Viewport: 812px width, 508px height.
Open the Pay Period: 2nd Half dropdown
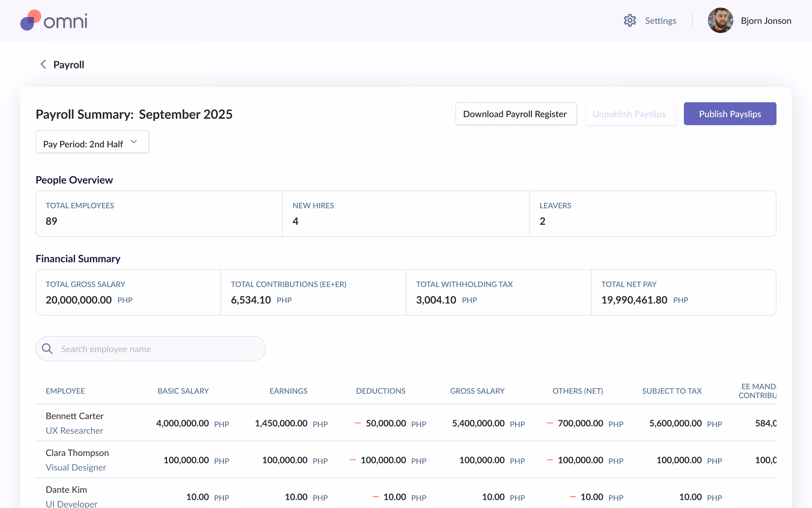(92, 142)
